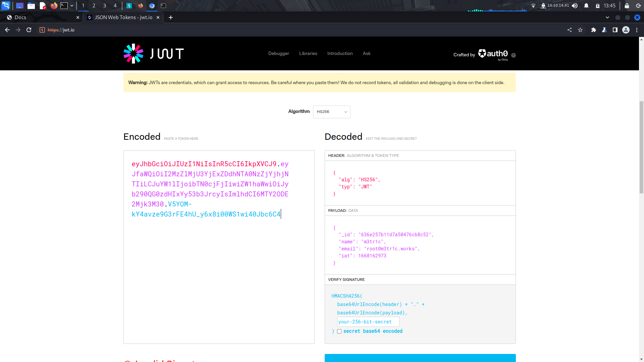Click the Ask link in the navigation

[x=366, y=53]
